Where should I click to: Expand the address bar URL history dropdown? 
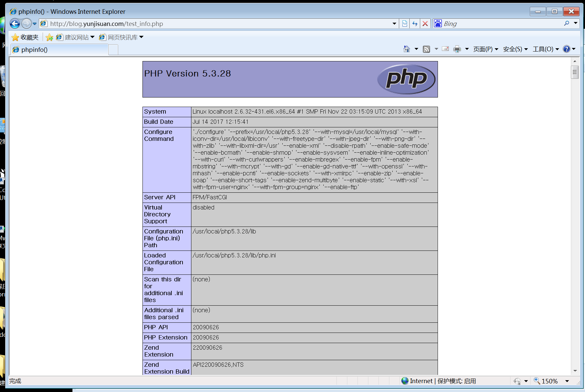394,24
